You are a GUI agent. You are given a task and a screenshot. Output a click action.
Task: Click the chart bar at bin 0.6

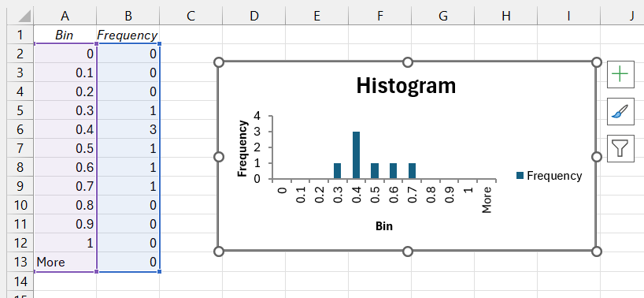tap(394, 171)
